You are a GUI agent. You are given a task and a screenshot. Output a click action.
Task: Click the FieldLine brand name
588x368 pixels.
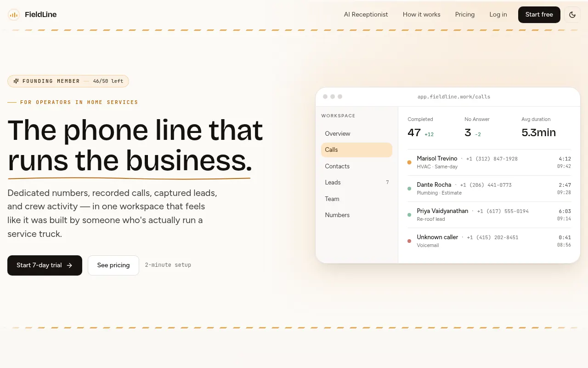tap(41, 15)
